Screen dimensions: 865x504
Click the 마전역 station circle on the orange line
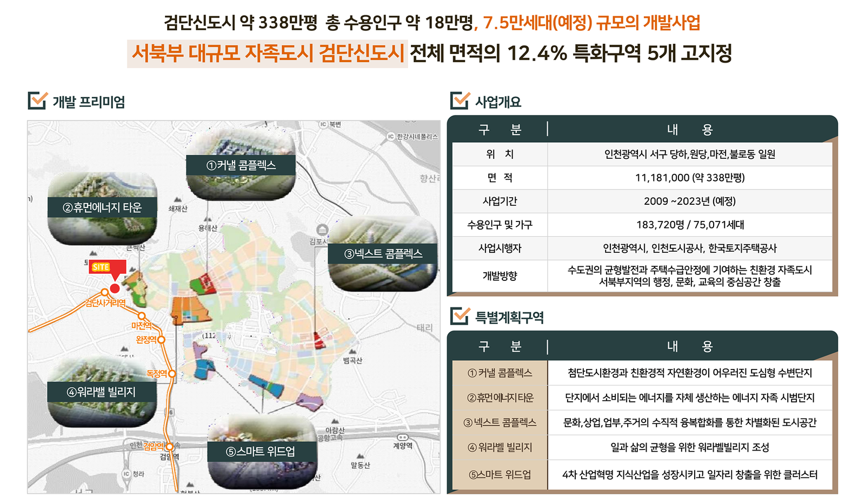click(142, 316)
